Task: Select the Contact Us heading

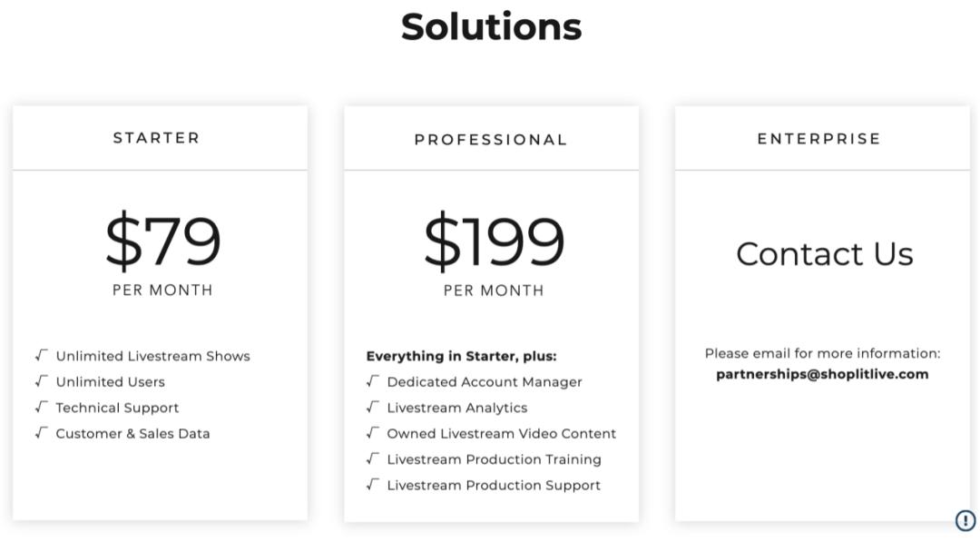Action: tap(824, 254)
